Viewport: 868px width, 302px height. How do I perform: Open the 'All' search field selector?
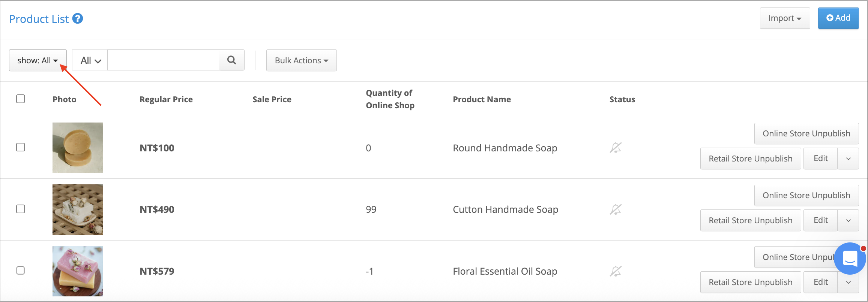pos(90,60)
